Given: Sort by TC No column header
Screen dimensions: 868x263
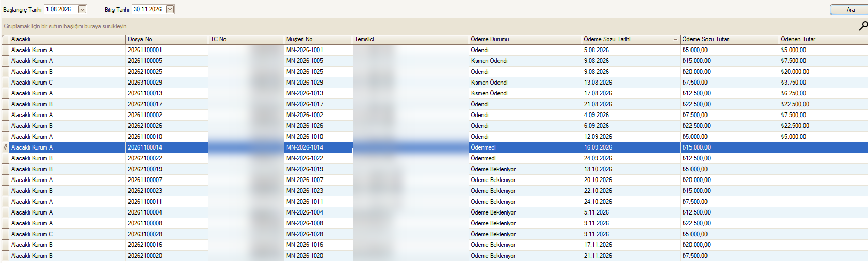Looking at the screenshot, I should tap(246, 39).
